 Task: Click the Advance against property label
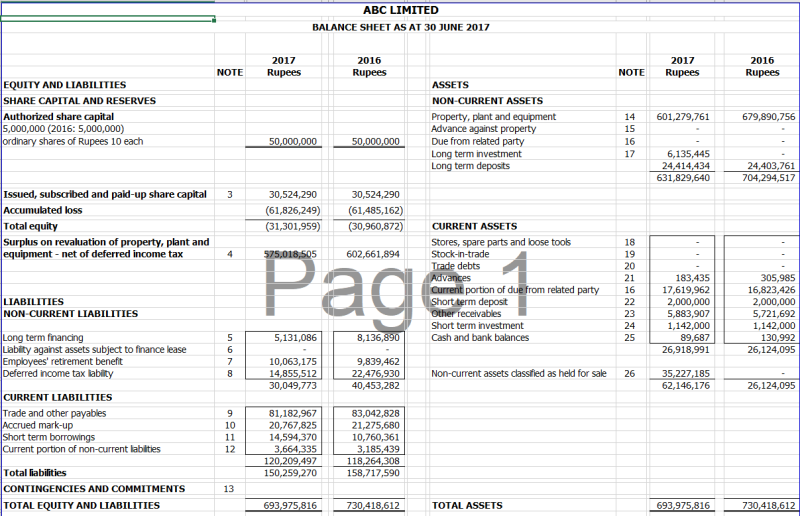point(484,129)
